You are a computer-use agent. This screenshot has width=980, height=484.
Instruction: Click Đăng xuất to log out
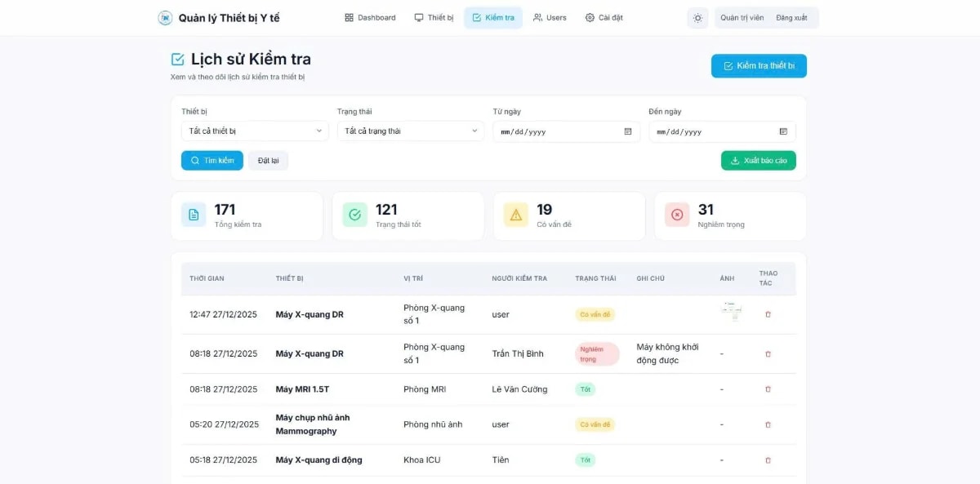pyautogui.click(x=789, y=17)
